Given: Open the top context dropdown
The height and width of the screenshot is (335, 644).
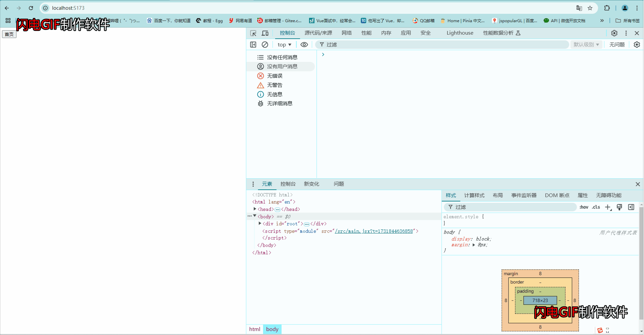Looking at the screenshot, I should (284, 44).
